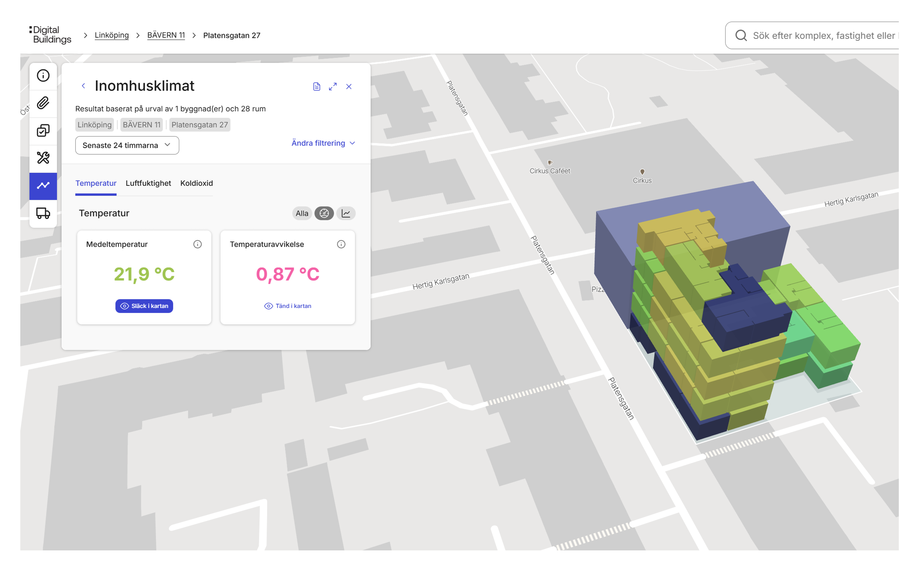The width and height of the screenshot is (924, 570).
Task: Click the search field for komplex or fastighet
Action: pos(822,35)
